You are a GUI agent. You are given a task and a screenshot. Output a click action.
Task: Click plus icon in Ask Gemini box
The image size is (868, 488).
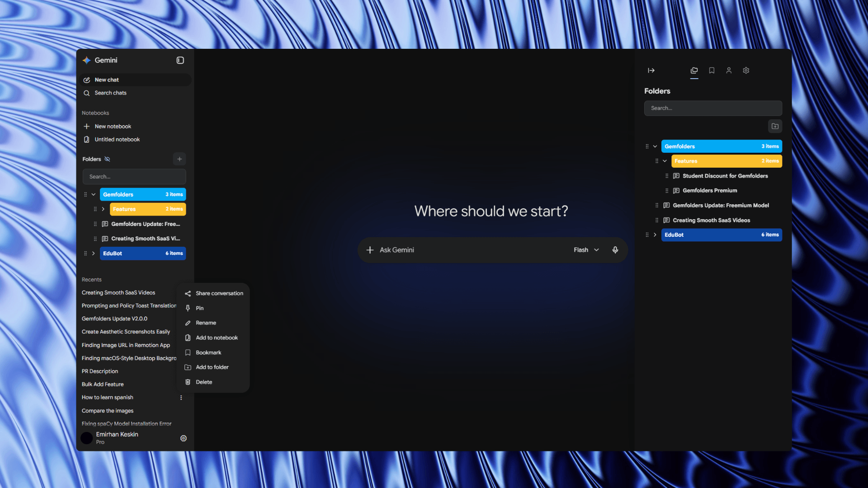370,250
